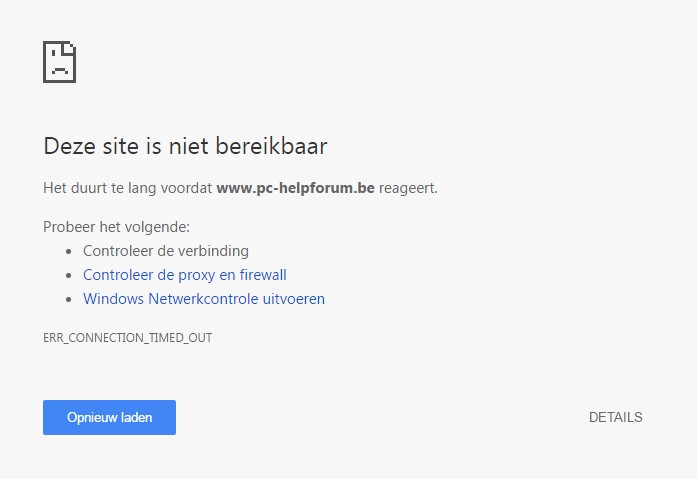Reload the page with Opnieuw laden
This screenshot has height=479, width=697.
tap(109, 417)
